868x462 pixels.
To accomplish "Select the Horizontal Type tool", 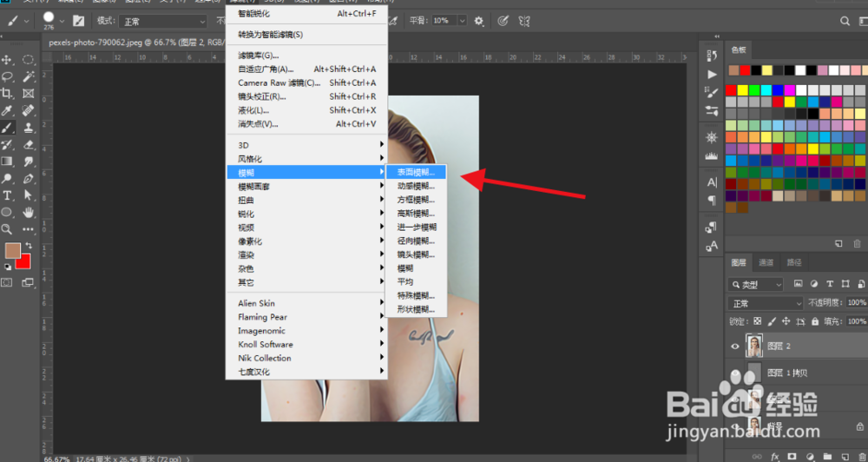I will point(7,195).
